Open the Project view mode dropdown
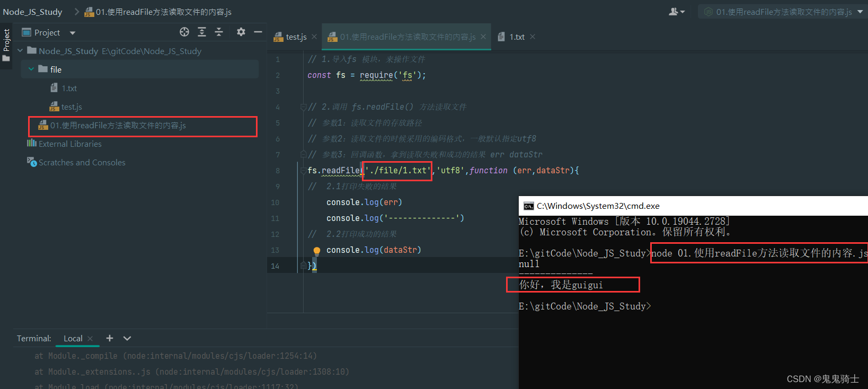 (73, 33)
